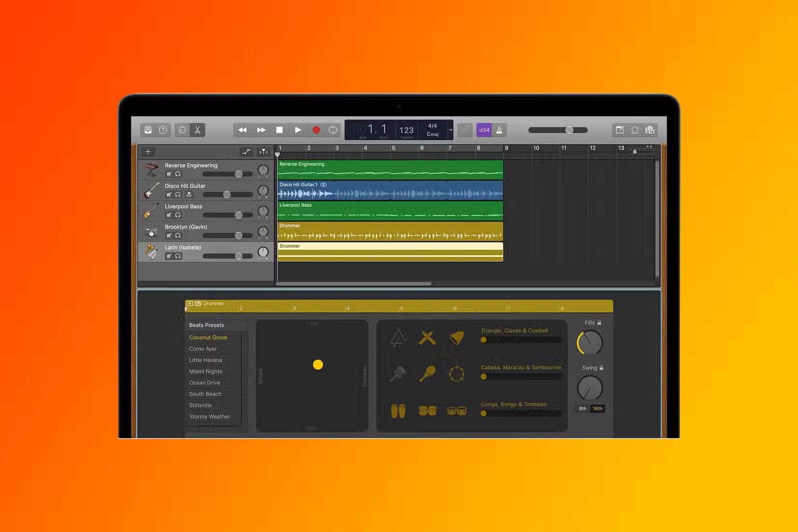
Task: Open the LCD display mode dropdown arrow
Action: pyautogui.click(x=450, y=130)
